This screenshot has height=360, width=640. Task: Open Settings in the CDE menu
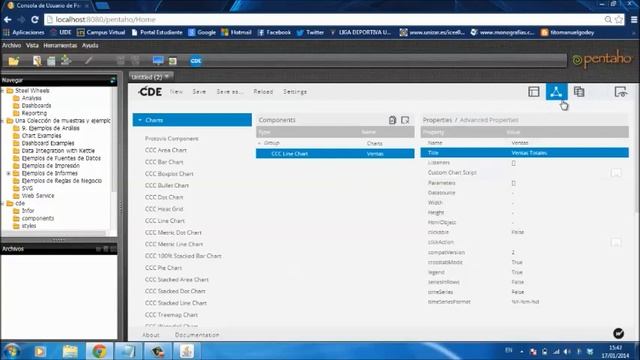coord(295,92)
